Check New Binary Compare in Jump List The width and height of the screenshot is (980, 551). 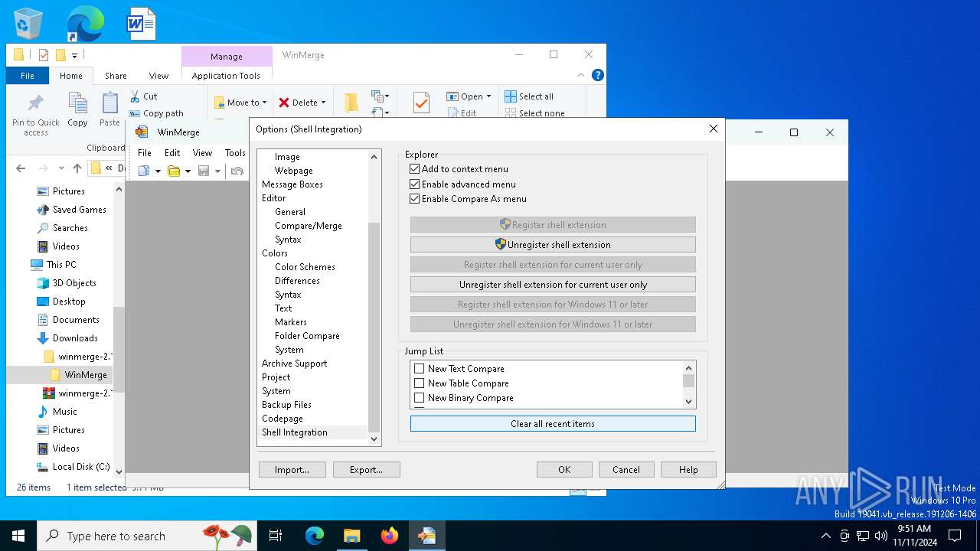[x=419, y=398]
